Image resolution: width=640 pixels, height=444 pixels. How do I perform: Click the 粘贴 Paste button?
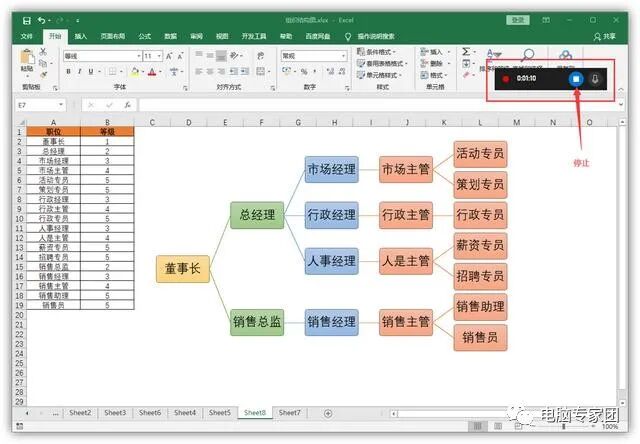(27, 62)
